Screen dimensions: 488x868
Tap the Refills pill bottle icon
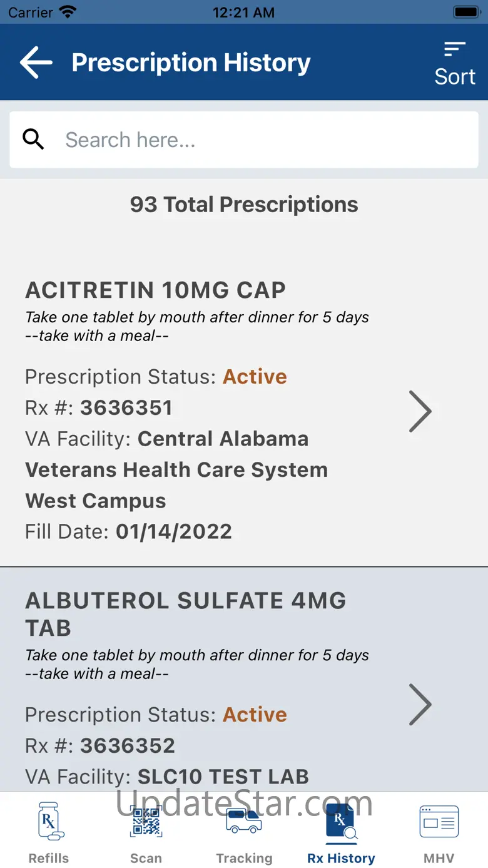(x=49, y=822)
